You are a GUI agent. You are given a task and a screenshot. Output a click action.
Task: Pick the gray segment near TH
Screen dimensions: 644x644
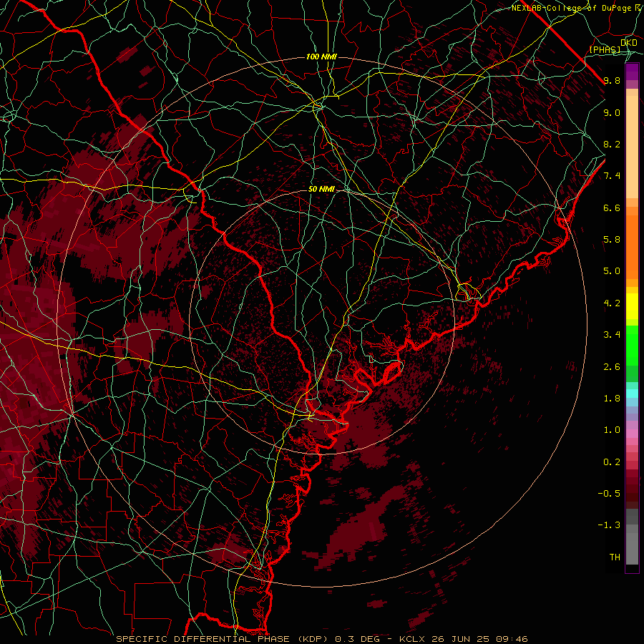pyautogui.click(x=632, y=548)
